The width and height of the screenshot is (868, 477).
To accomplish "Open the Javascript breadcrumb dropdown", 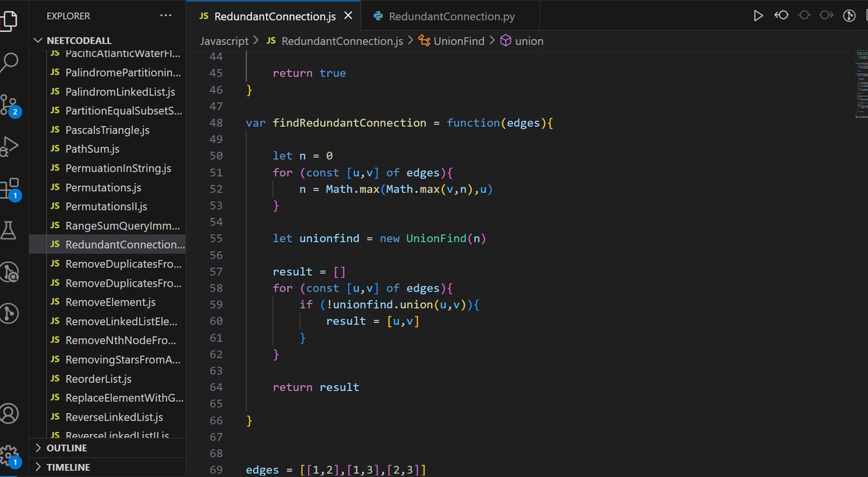I will click(x=224, y=41).
